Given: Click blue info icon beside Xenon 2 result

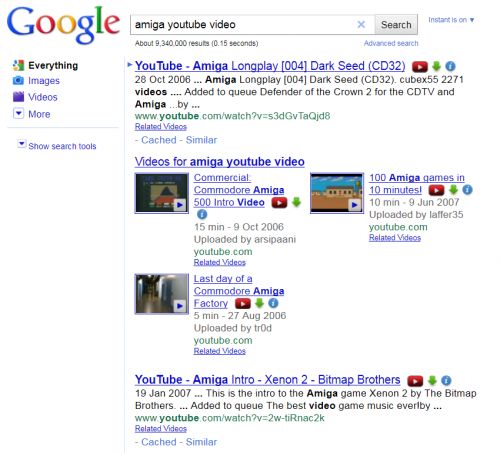Looking at the screenshot, I should tap(446, 380).
